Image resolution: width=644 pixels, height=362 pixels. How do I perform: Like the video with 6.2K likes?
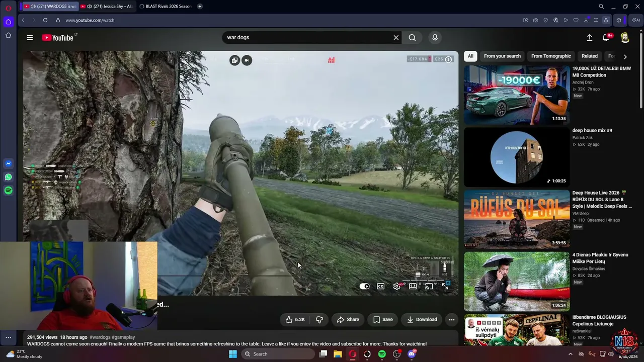click(x=295, y=320)
